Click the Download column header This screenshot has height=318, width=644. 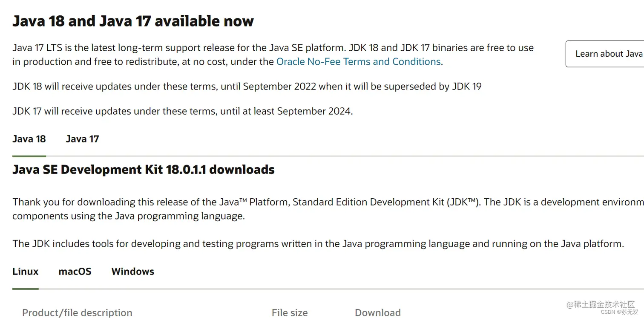coord(378,312)
